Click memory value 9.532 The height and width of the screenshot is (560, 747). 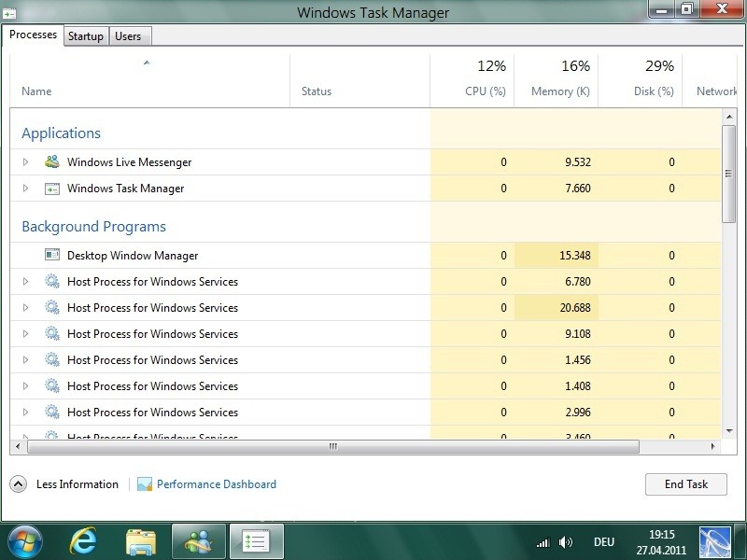578,162
